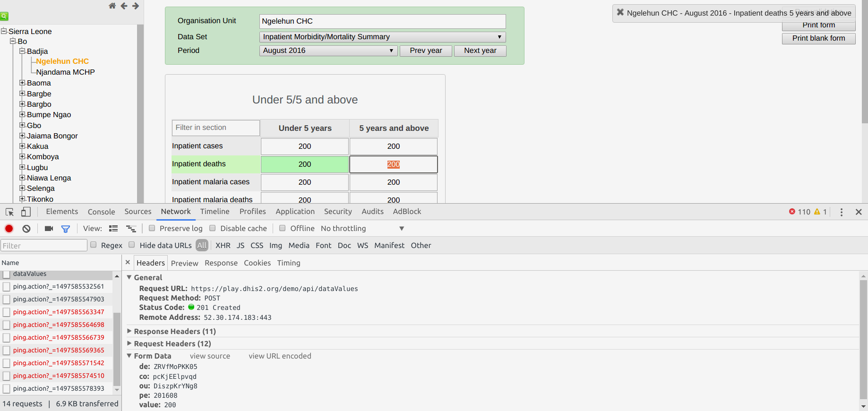Open the Response tab of the request
This screenshot has width=868, height=411.
[221, 263]
